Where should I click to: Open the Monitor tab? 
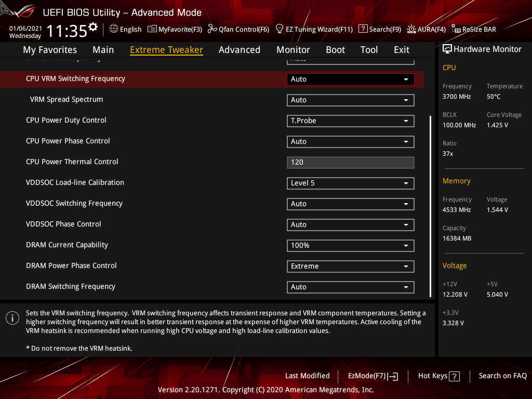point(293,50)
